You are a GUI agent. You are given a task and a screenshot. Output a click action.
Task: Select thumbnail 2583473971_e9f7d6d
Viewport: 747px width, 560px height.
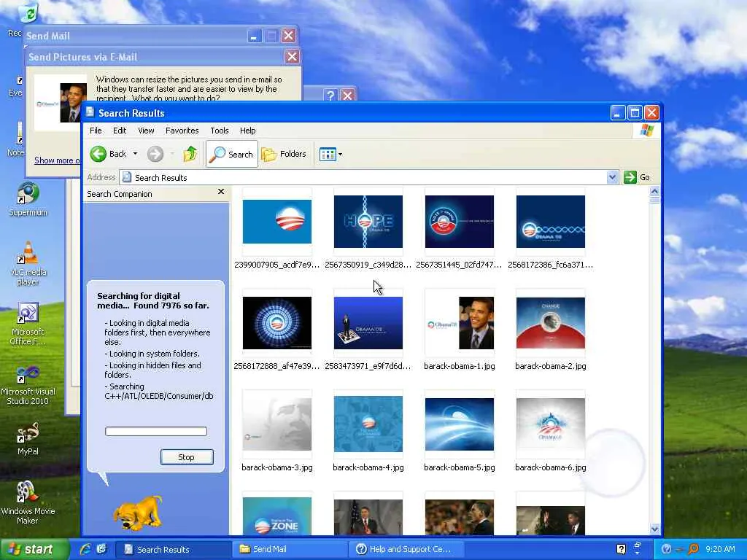point(368,323)
